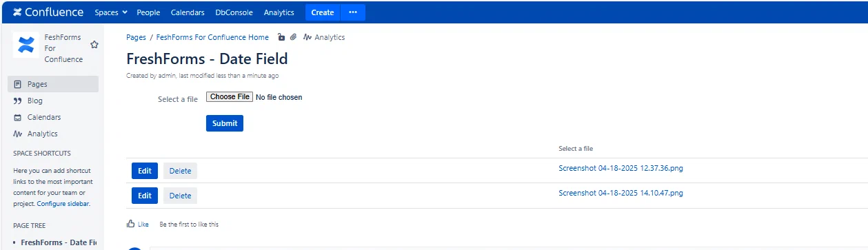Click the Select a file column header
The image size is (868, 250).
pos(576,148)
